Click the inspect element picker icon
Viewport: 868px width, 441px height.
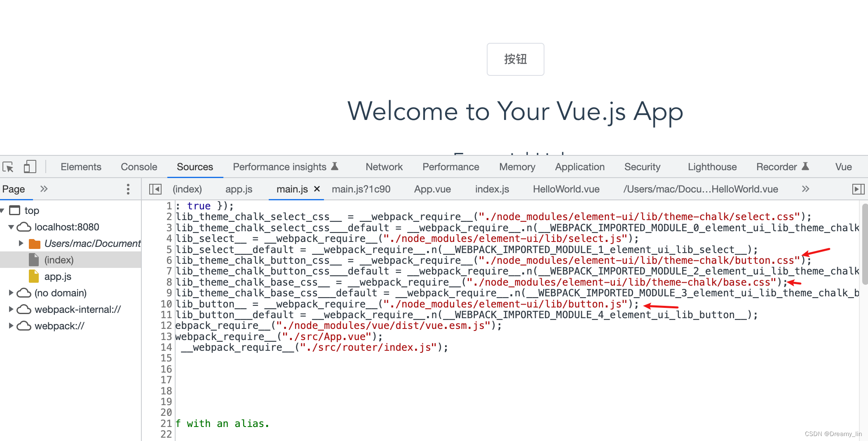[x=8, y=167]
